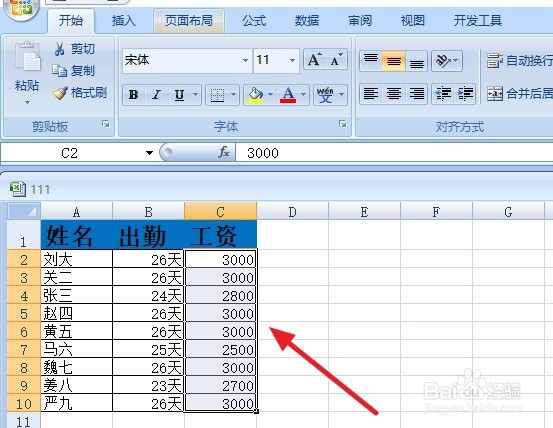Switch to 页面布局 tab
This screenshot has height=428, width=553.
coord(189,20)
